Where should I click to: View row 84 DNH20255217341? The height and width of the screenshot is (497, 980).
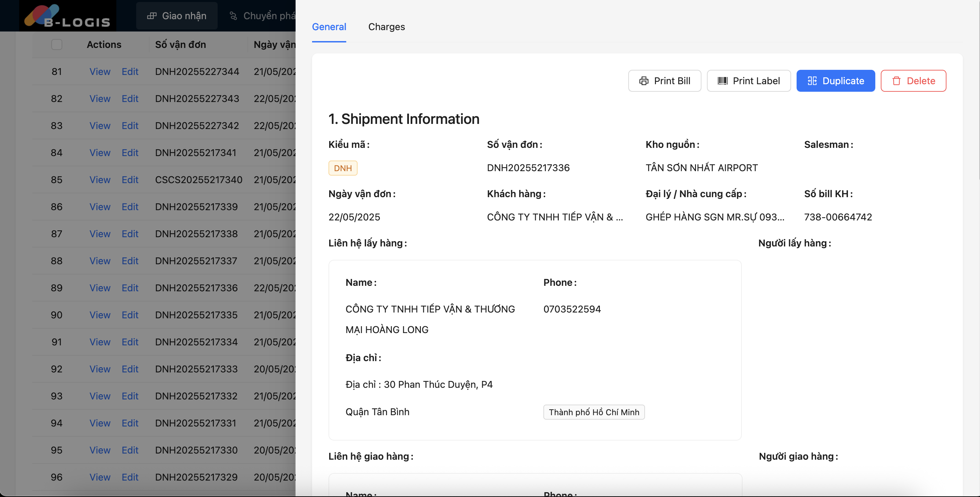tap(100, 153)
